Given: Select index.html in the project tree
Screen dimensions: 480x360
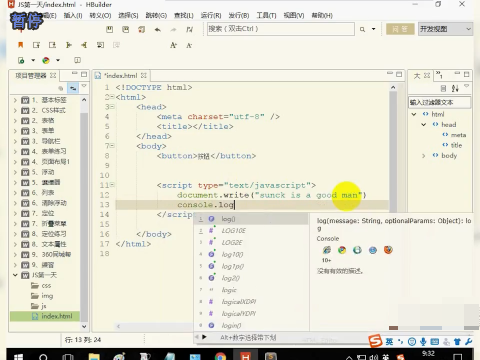Looking at the screenshot, I should (x=45, y=316).
